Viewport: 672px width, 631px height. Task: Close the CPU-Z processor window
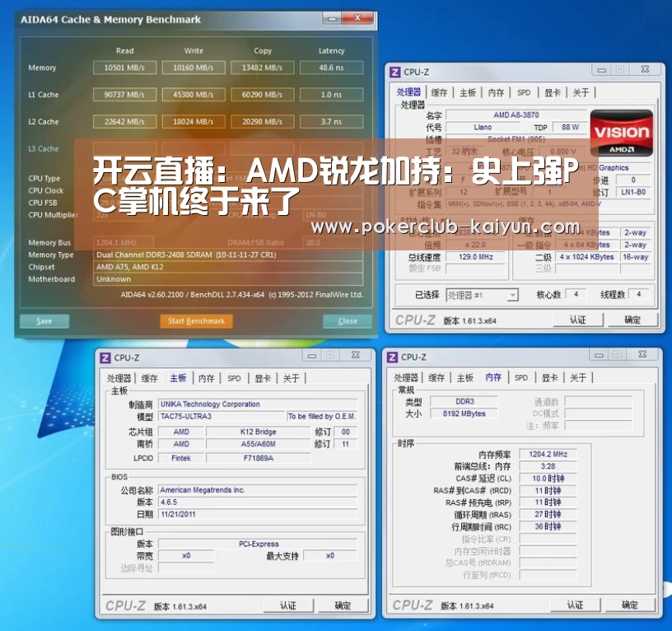(x=645, y=69)
